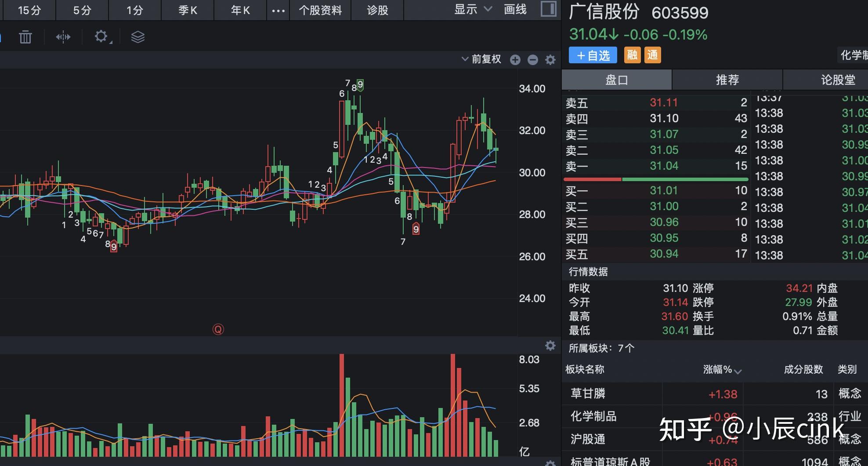Open the drawing settings gear

point(101,36)
